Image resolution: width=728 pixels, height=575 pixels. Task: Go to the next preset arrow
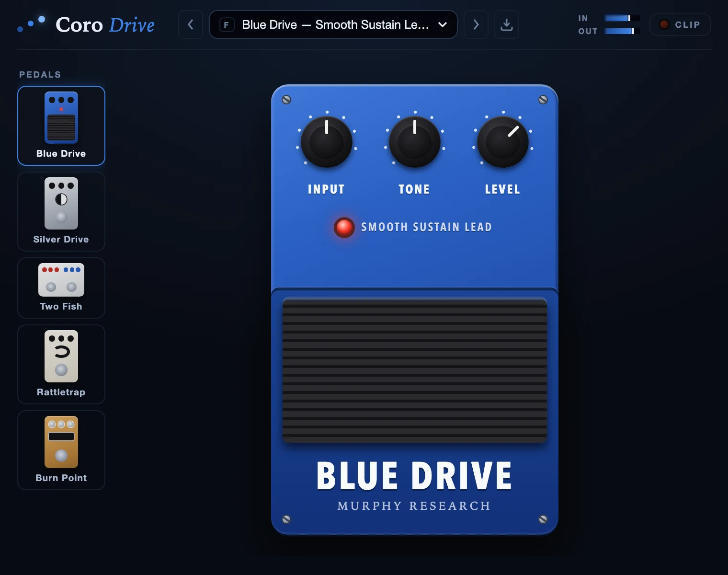(x=476, y=24)
